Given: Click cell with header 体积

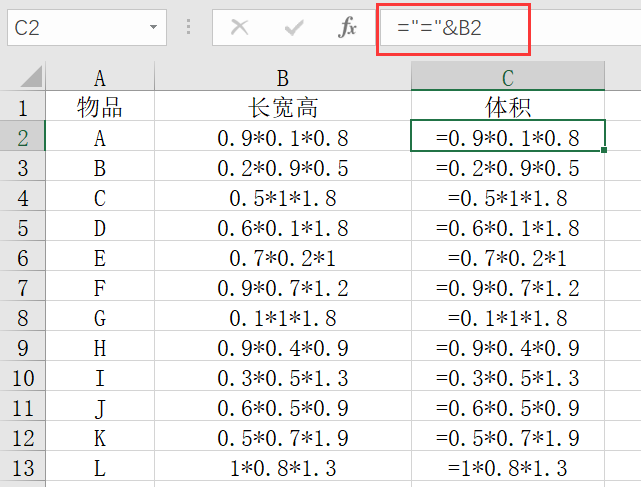Looking at the screenshot, I should 508,106.
